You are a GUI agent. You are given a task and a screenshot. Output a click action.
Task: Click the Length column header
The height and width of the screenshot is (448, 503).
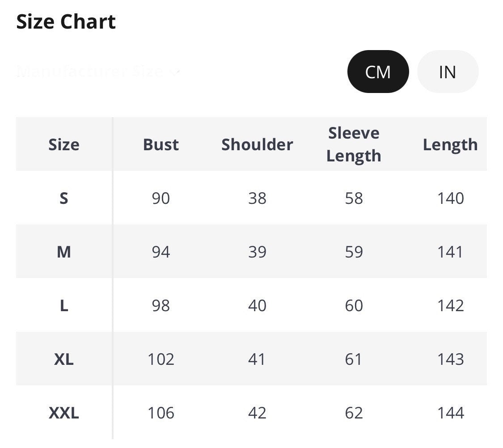[450, 144]
